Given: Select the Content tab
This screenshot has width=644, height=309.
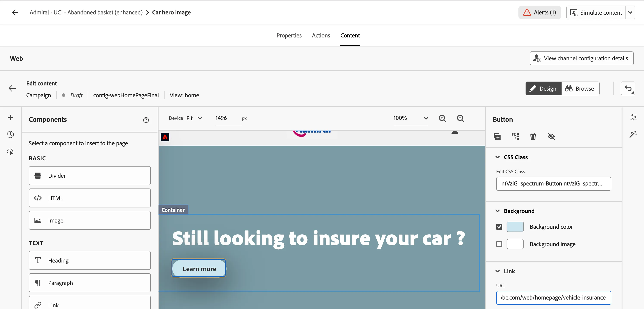Looking at the screenshot, I should point(350,36).
